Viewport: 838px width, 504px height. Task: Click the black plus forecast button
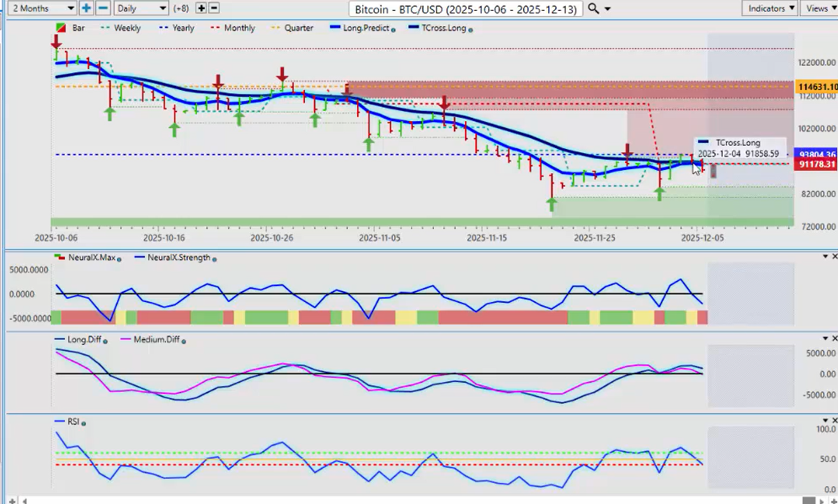point(200,8)
